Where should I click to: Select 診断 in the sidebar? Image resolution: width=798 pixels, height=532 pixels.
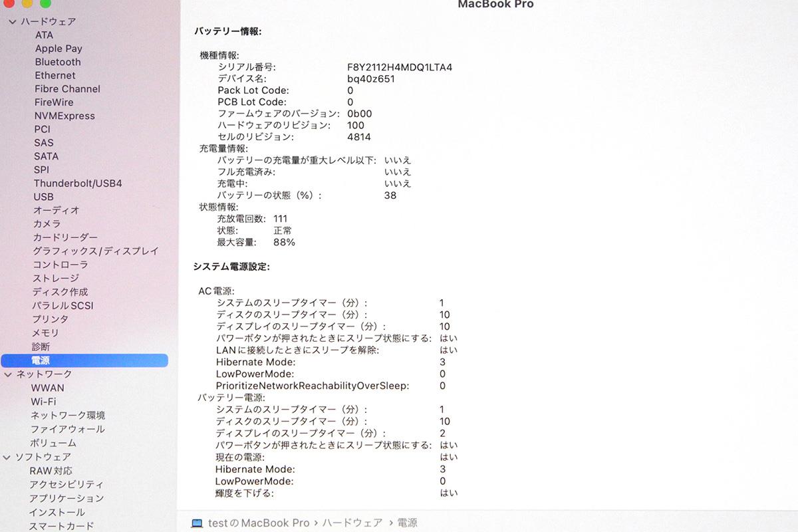tap(41, 346)
